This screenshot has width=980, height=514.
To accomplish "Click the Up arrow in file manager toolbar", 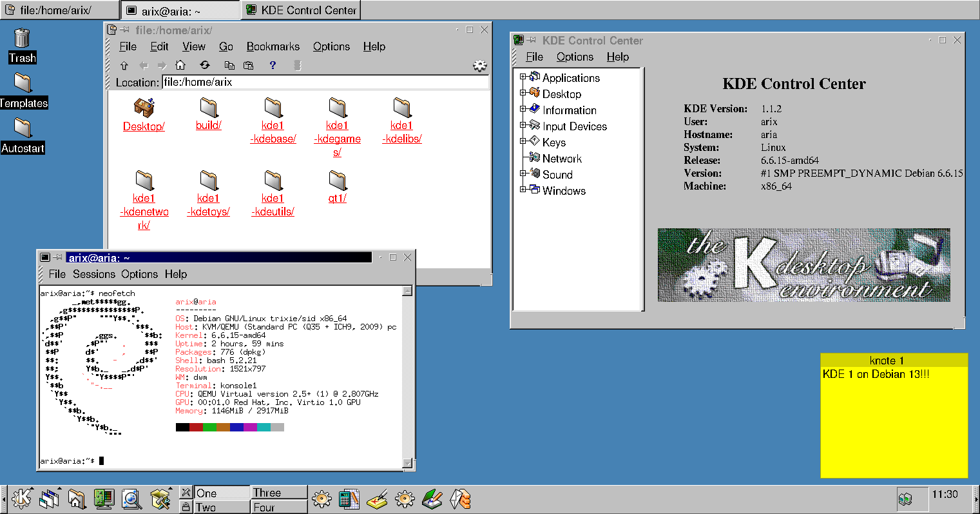I will (124, 65).
